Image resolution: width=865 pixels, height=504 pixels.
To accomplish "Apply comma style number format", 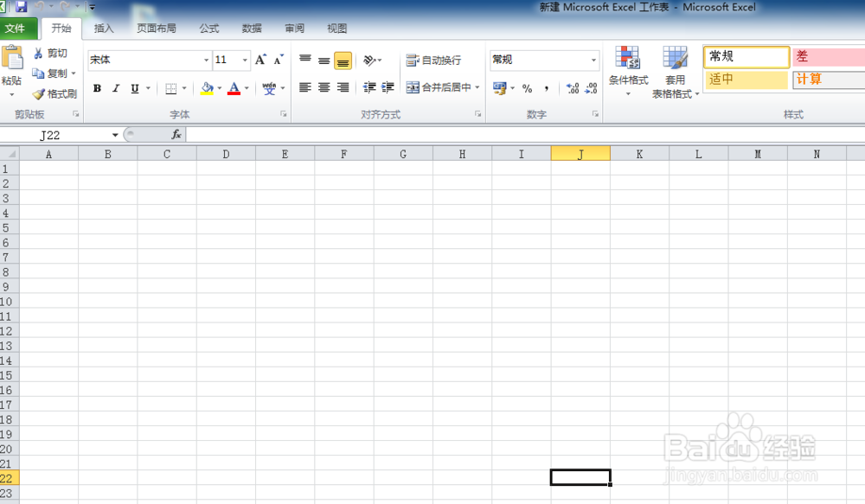I will [x=546, y=88].
